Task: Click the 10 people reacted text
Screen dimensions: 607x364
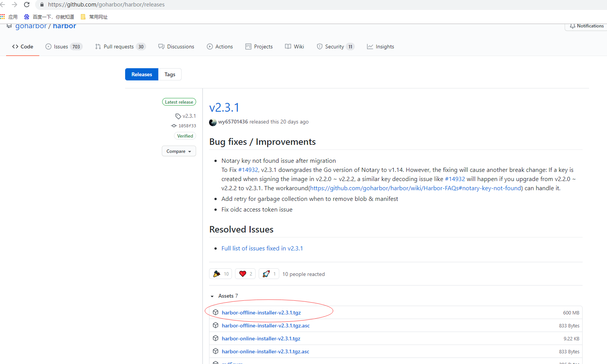Action: (304, 274)
